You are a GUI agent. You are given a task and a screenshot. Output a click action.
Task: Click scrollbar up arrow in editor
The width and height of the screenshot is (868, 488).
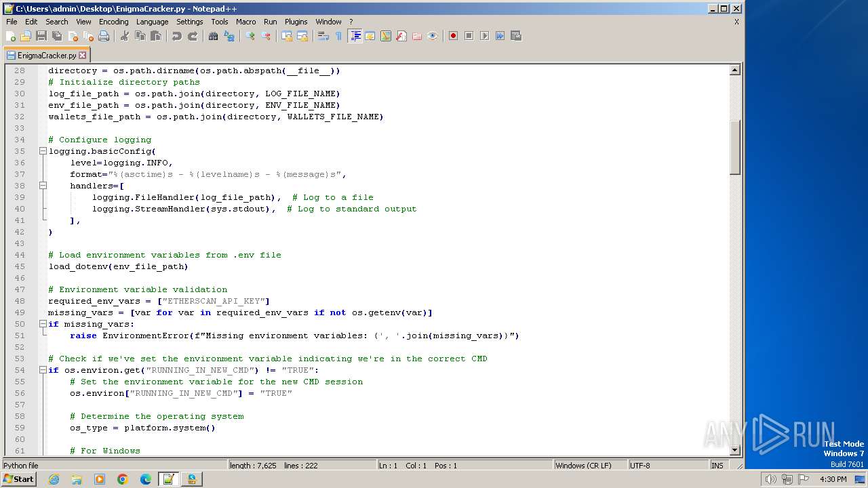coord(734,70)
